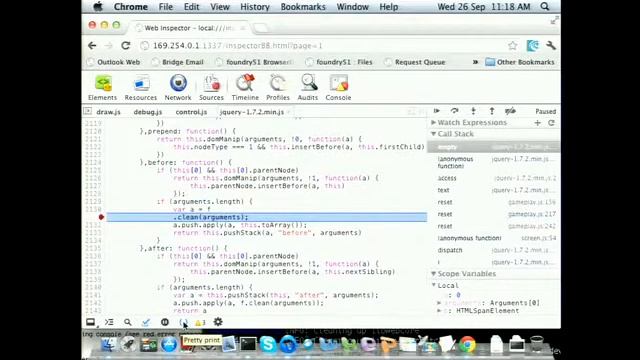Open the Elements panel

(102, 87)
